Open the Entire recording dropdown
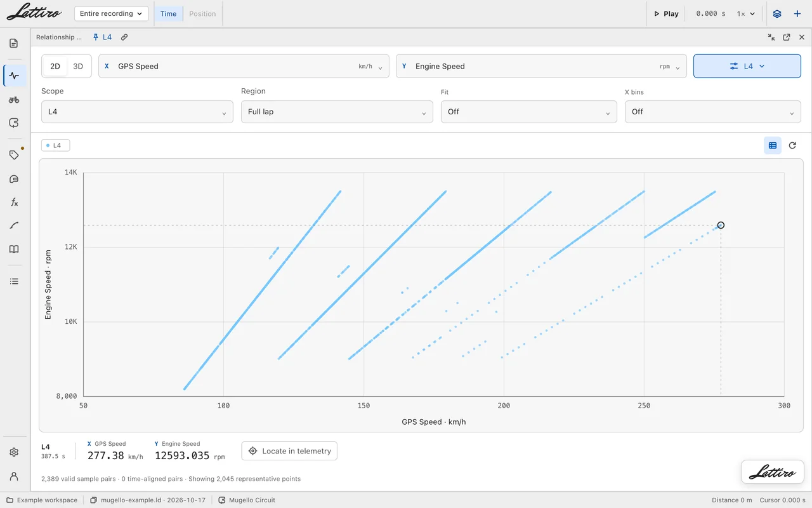Viewport: 812px width, 508px height. [111, 13]
